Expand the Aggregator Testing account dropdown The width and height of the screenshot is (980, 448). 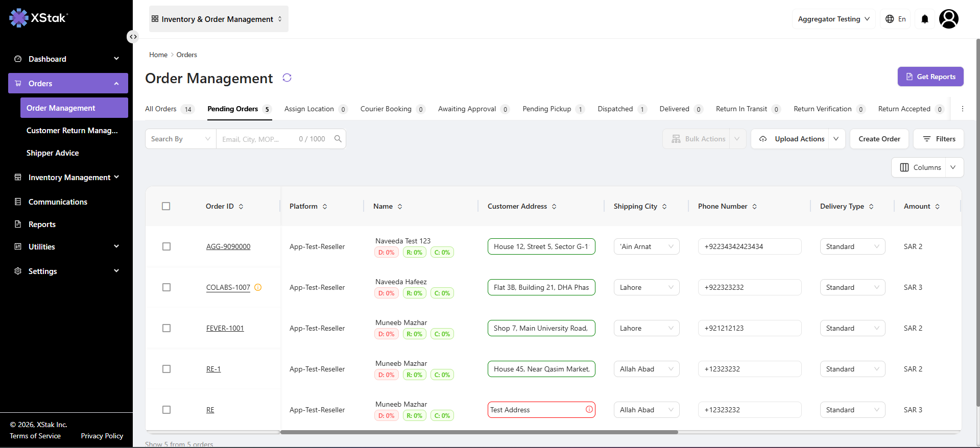click(x=834, y=19)
